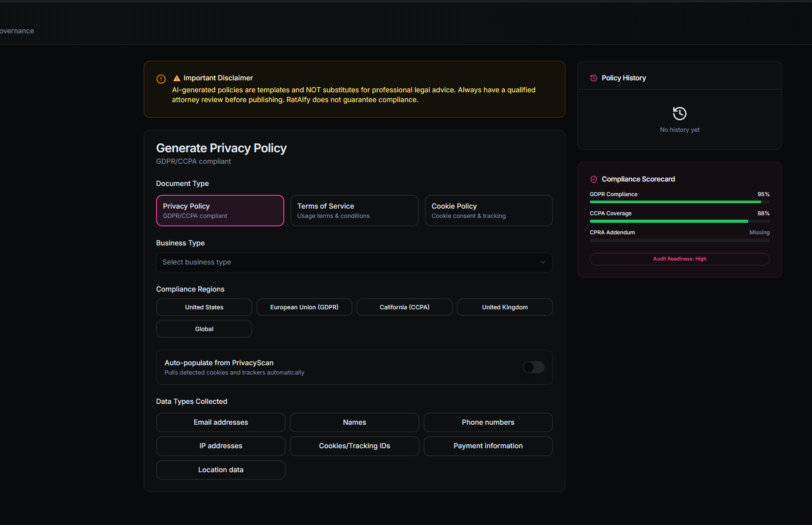Open the Governance navigation item
This screenshot has height=525, width=812.
[17, 31]
